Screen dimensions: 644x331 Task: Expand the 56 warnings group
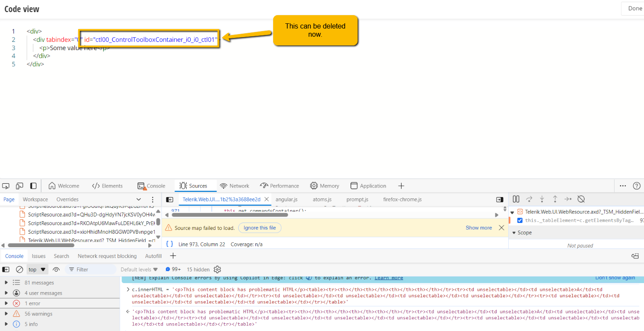6,314
